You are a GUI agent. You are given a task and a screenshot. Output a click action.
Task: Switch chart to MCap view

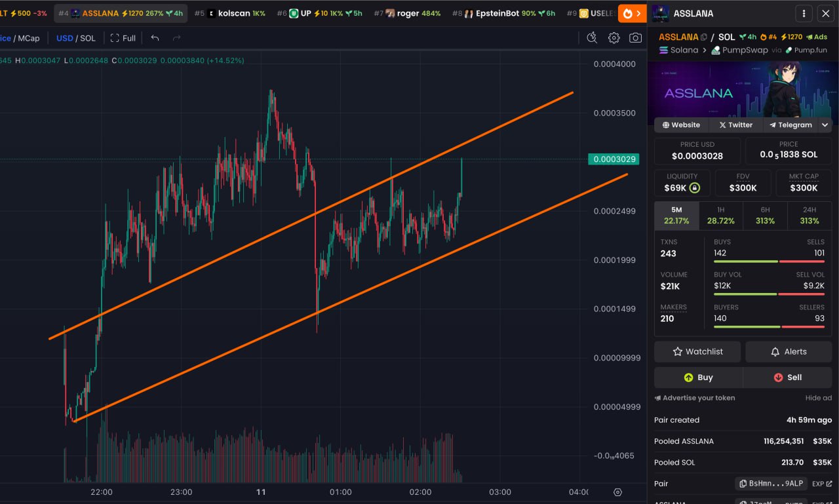tap(28, 38)
